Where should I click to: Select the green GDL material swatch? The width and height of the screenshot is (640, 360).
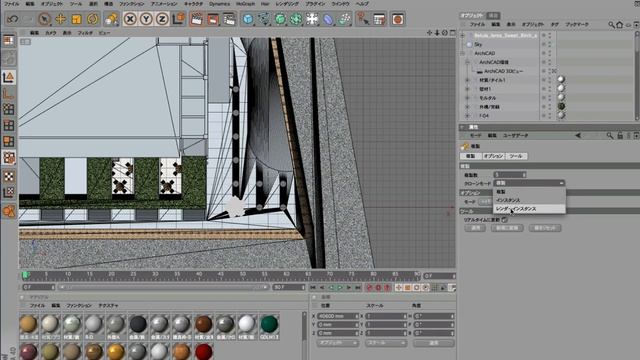pyautogui.click(x=269, y=324)
